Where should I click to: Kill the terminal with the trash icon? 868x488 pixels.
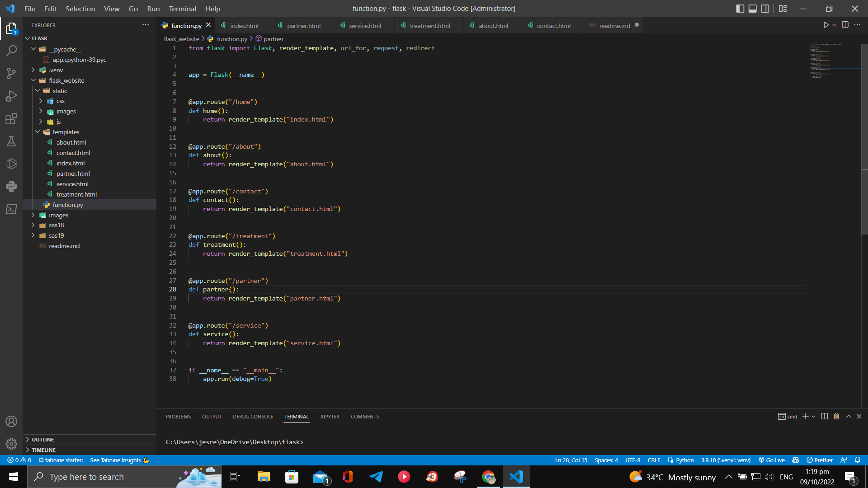point(836,416)
